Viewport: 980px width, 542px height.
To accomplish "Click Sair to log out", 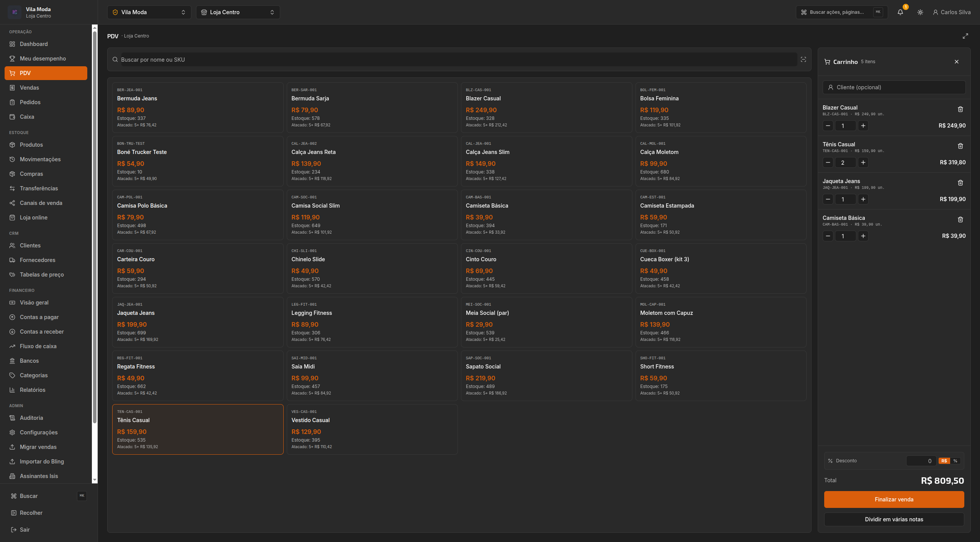I will click(49, 530).
